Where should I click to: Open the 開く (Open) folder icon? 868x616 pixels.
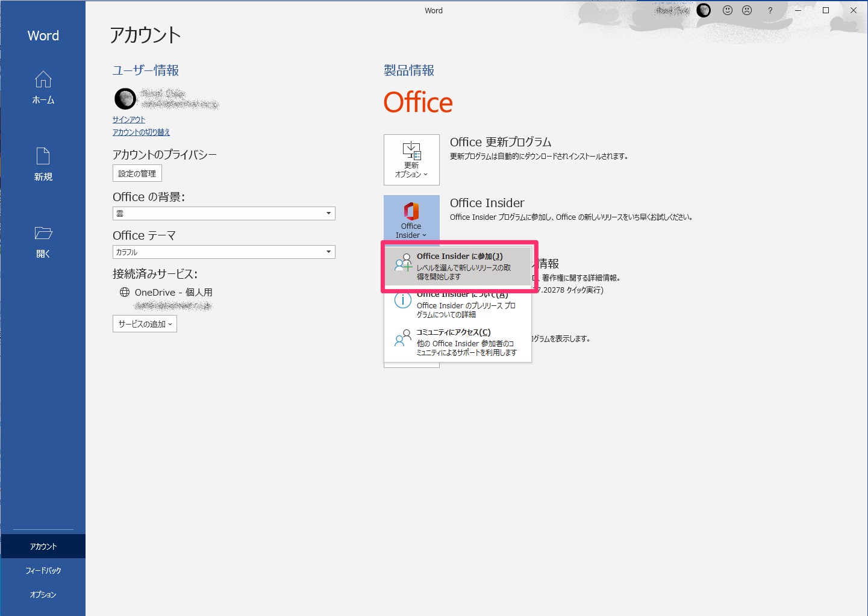coord(43,233)
